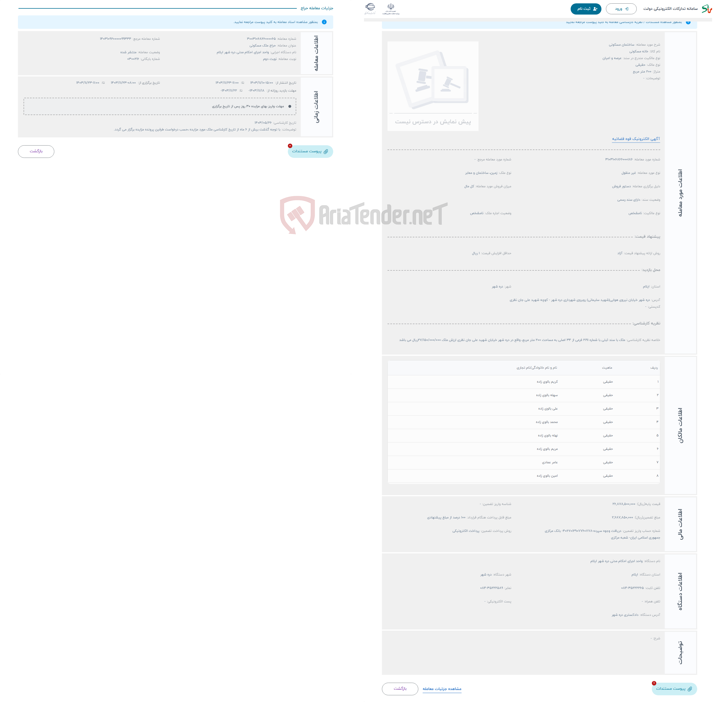
Task: Click بازگشت back button on left panel
Action: point(34,151)
